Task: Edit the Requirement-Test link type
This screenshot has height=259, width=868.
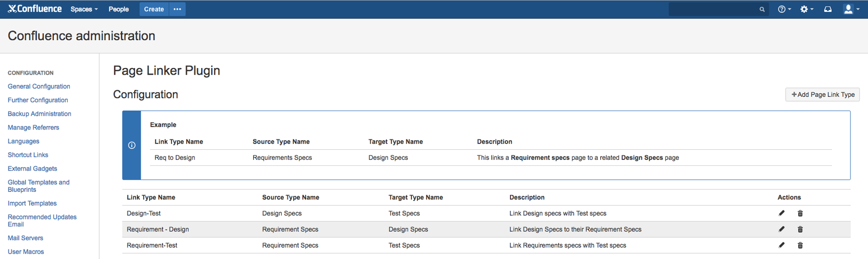Action: click(x=782, y=245)
